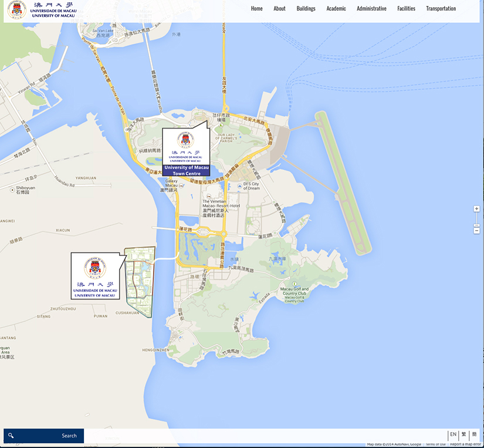Click the University of Macau logo in header
Image resolution: width=484 pixels, height=448 pixels.
[x=42, y=9]
